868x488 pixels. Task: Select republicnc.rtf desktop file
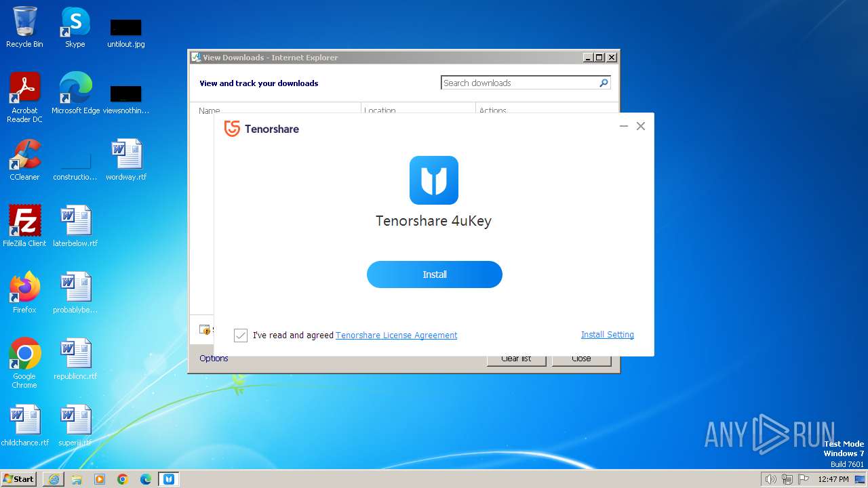(x=75, y=359)
